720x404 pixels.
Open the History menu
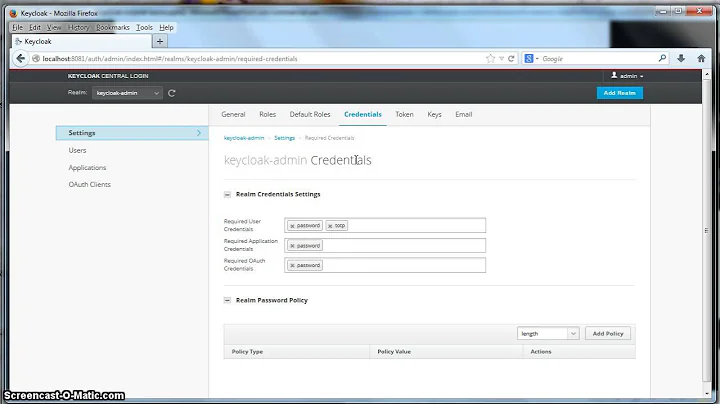tap(79, 28)
